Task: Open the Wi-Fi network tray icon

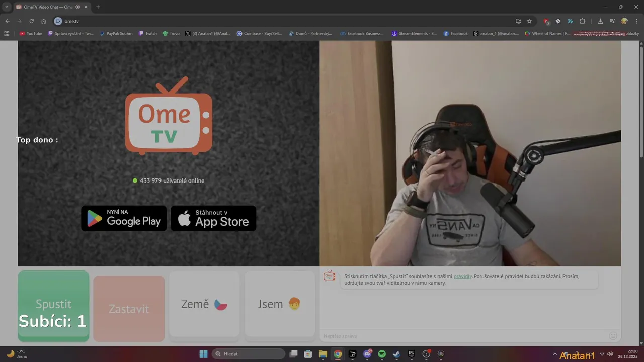Action: tap(602, 354)
